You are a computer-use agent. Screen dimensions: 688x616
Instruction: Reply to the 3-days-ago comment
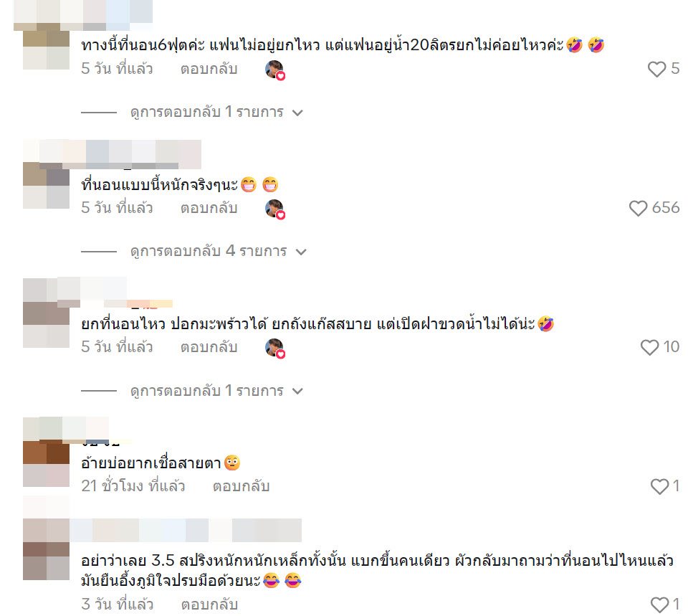click(209, 605)
